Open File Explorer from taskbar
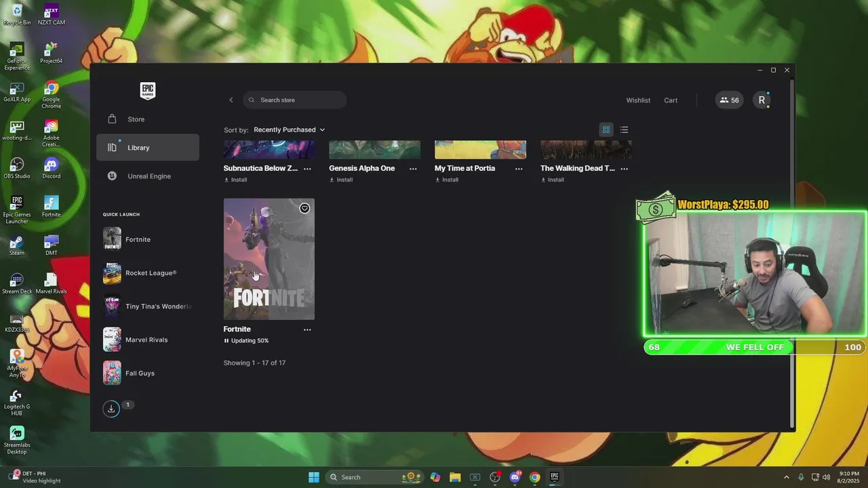This screenshot has height=488, width=868. click(455, 477)
